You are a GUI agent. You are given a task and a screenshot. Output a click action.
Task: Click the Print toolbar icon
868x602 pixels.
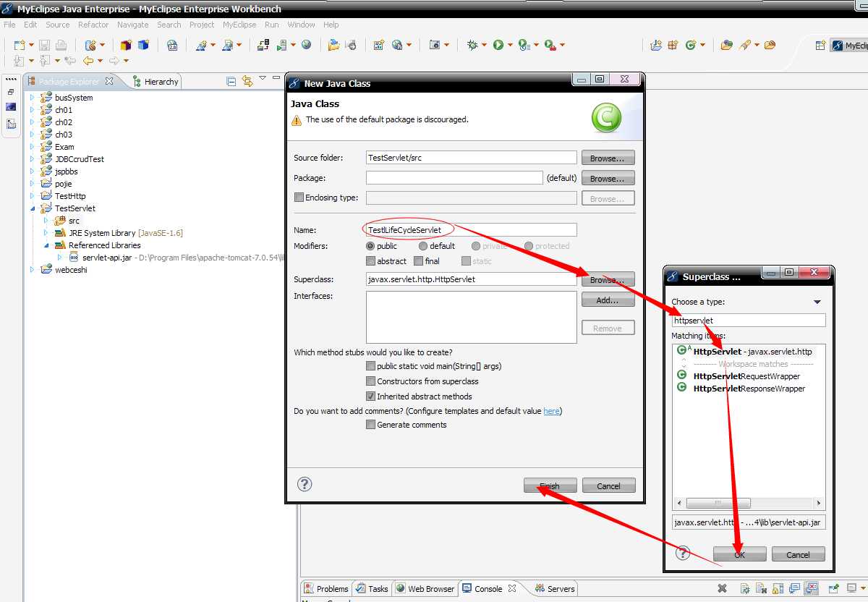[61, 45]
